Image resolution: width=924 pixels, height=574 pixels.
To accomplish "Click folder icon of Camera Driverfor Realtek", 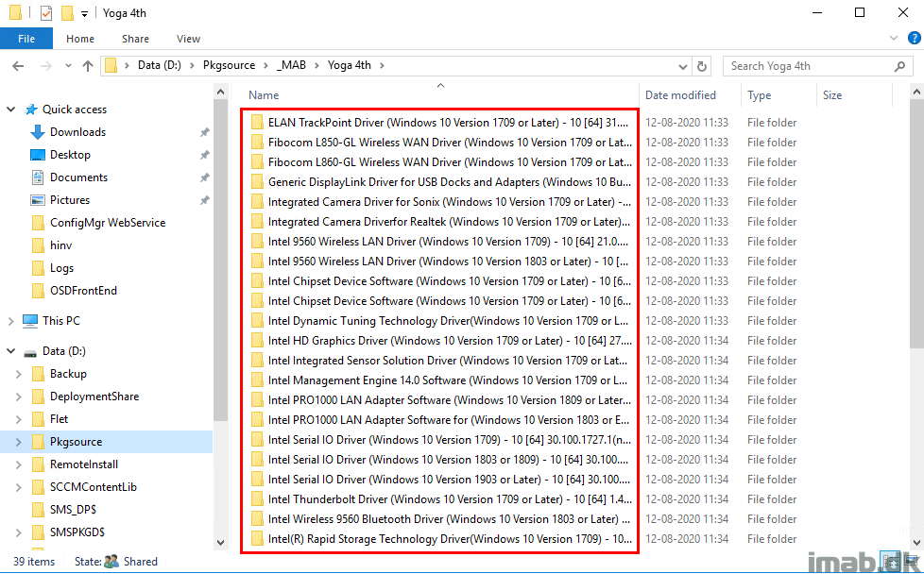I will point(257,221).
